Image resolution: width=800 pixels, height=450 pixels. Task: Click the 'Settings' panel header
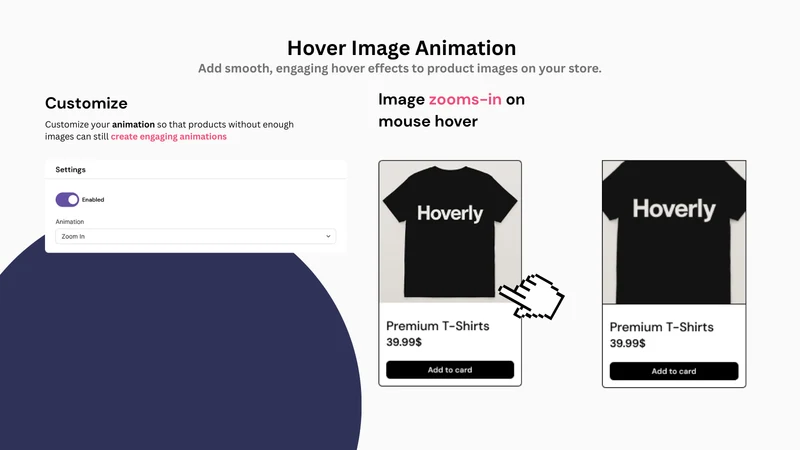click(x=70, y=169)
